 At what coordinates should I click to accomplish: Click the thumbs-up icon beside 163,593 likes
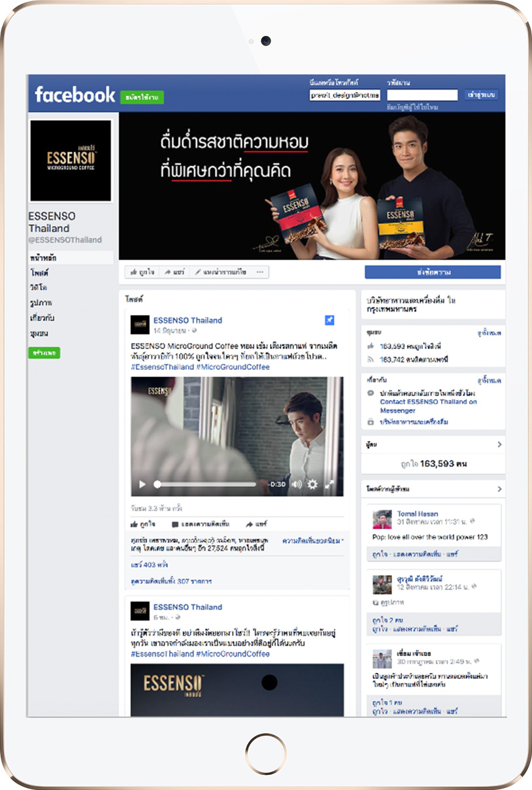point(371,346)
